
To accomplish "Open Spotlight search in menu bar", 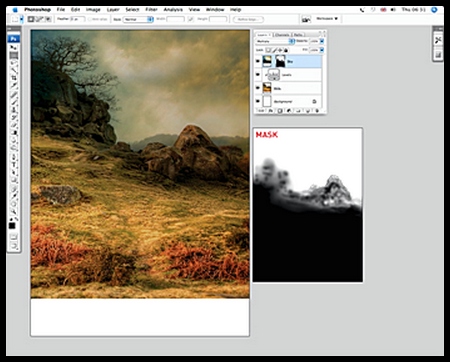I will (434, 10).
